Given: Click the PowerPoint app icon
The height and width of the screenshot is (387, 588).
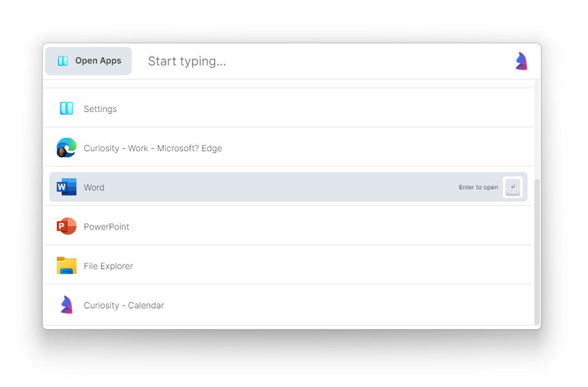Looking at the screenshot, I should click(x=66, y=226).
